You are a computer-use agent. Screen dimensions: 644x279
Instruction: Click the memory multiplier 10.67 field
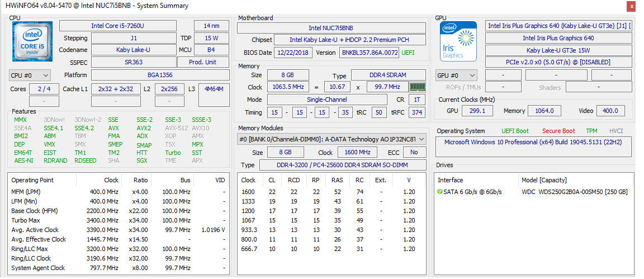(337, 87)
